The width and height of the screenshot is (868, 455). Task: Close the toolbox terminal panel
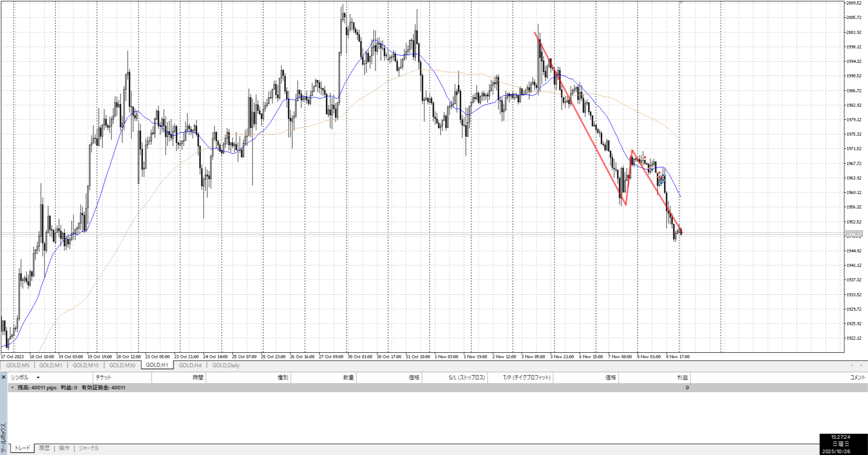(x=4, y=377)
